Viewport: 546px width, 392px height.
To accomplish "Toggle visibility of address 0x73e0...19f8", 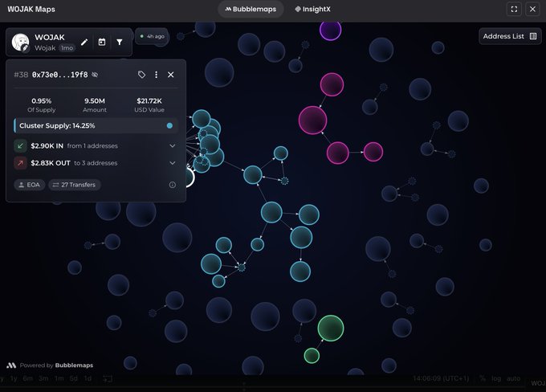I will (x=95, y=75).
